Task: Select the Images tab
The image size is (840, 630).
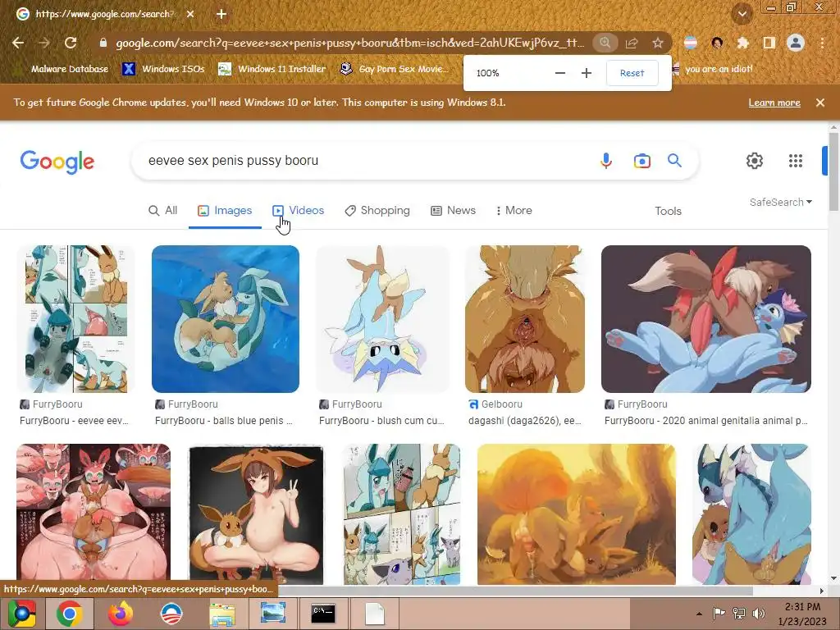Action: (225, 211)
